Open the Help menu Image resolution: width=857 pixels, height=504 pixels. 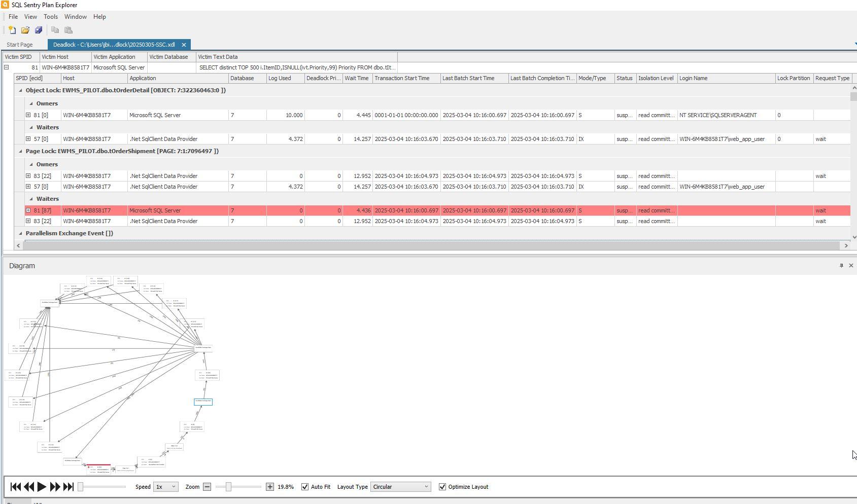(x=99, y=17)
